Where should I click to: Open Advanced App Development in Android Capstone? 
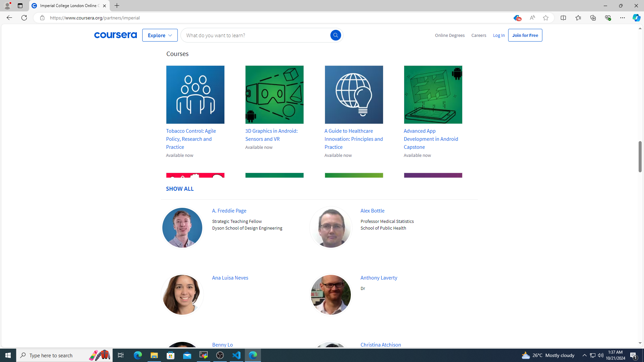(431, 139)
